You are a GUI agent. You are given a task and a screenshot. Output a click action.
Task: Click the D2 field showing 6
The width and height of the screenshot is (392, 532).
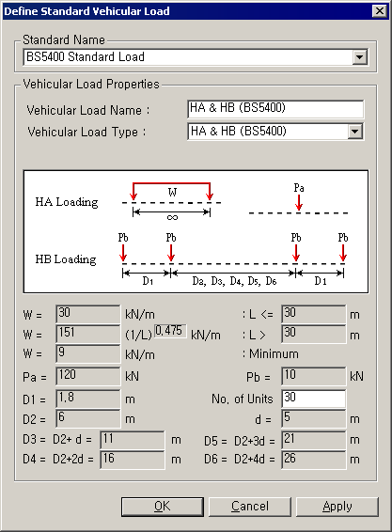(x=88, y=418)
